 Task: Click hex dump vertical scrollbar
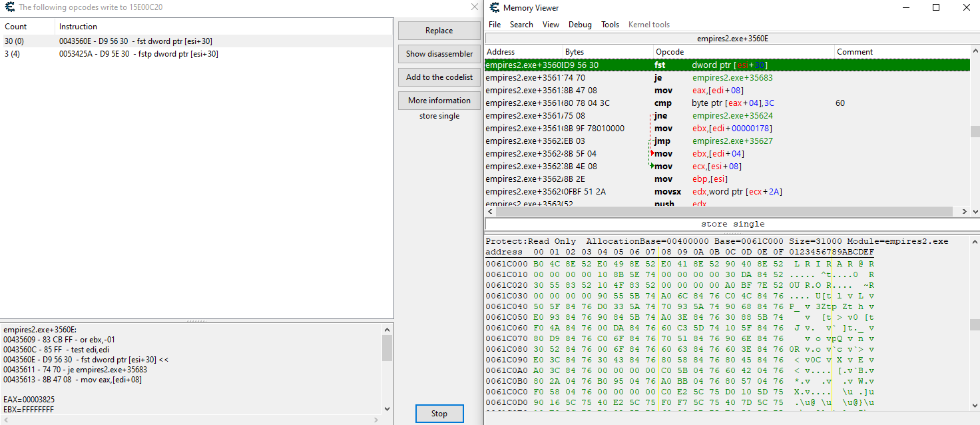pyautogui.click(x=975, y=325)
